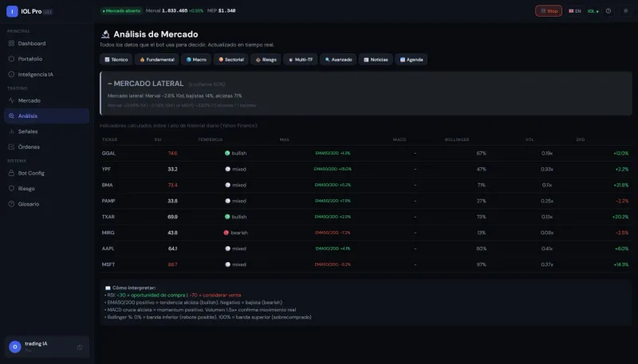This screenshot has height=364, width=638.
Task: Click the red Stop button
Action: click(x=549, y=11)
